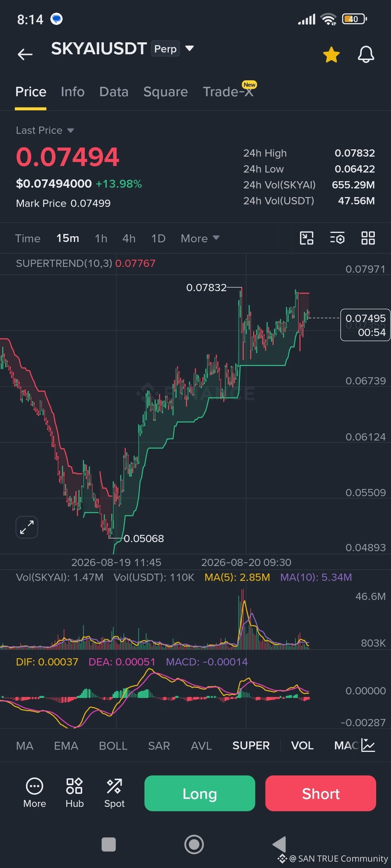The height and width of the screenshot is (868, 391).
Task: Tap the 24h Low value 0.06422
Action: (355, 169)
